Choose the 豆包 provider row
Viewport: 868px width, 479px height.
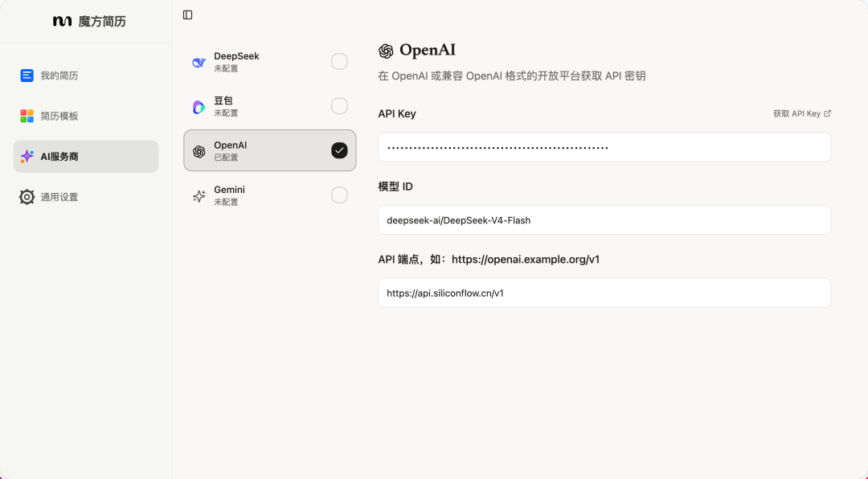(269, 106)
